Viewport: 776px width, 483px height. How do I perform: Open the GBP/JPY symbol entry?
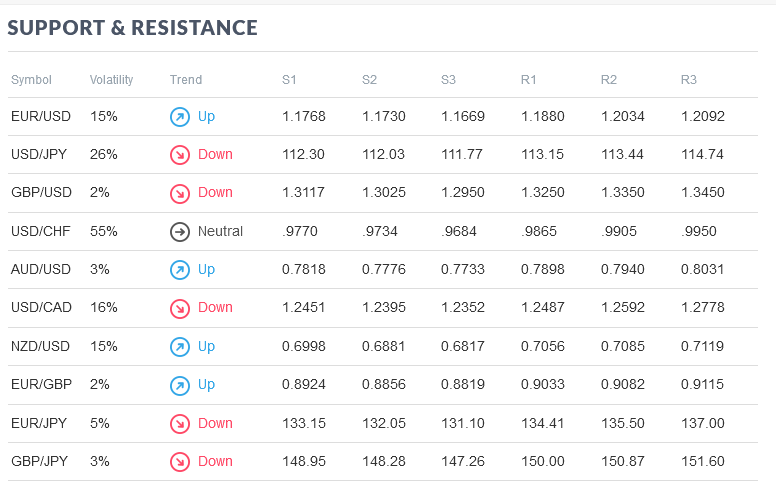(x=40, y=461)
